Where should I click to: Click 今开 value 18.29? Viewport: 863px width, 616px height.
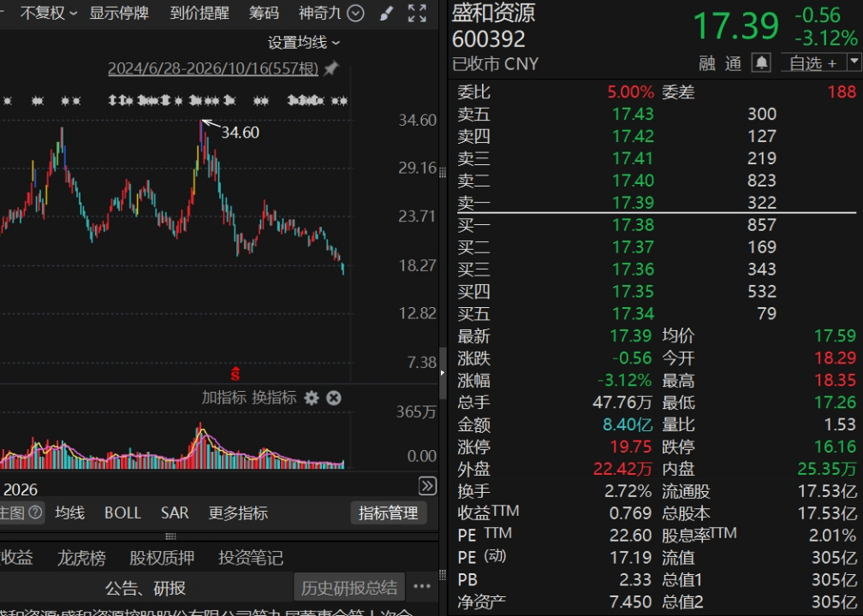[x=836, y=358]
